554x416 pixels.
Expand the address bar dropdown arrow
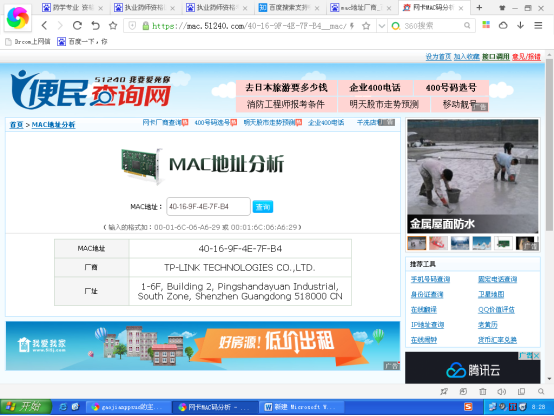pos(381,25)
